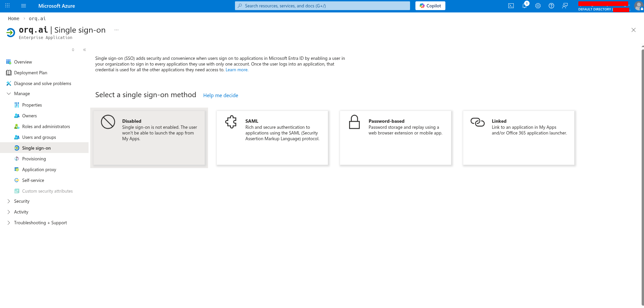The width and height of the screenshot is (644, 308).
Task: Open the notifications bell
Action: point(524,6)
